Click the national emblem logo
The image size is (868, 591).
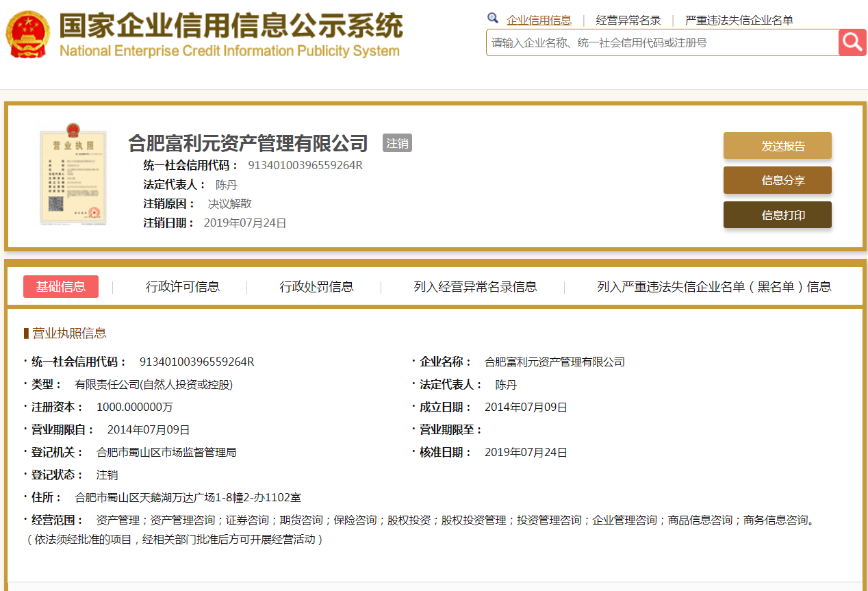(28, 34)
